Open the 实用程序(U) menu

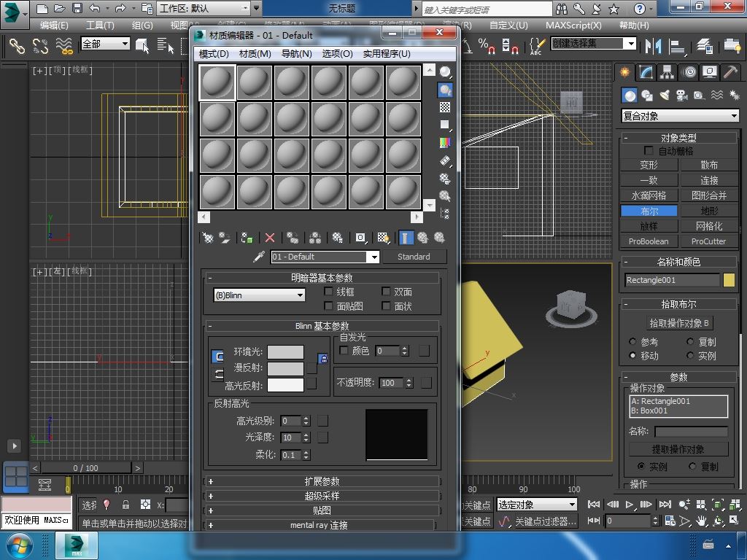pyautogui.click(x=387, y=54)
